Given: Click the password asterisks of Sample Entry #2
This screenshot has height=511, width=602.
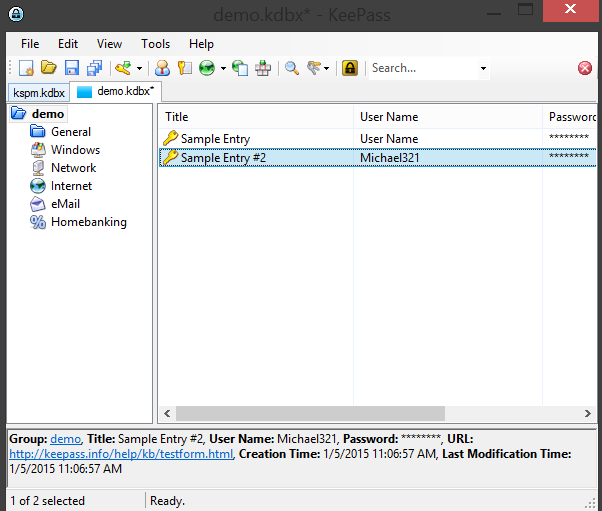Looking at the screenshot, I should [569, 156].
